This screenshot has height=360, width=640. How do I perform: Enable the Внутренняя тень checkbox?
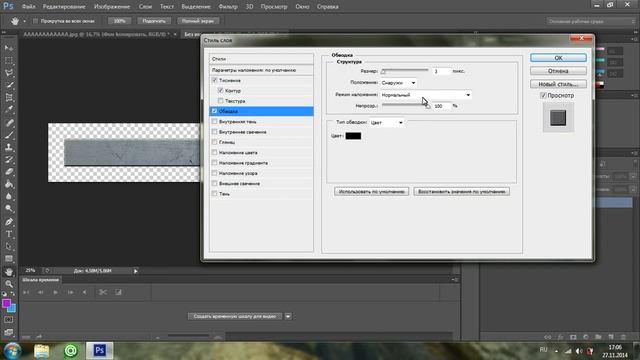(215, 122)
